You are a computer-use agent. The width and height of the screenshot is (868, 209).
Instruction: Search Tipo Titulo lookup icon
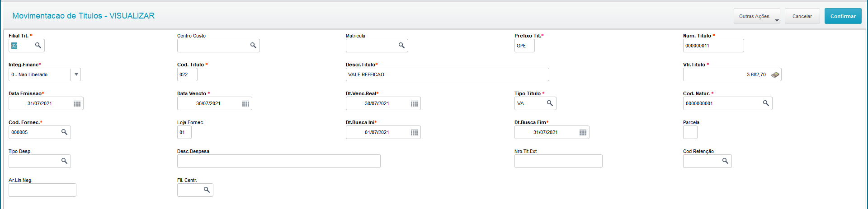550,103
